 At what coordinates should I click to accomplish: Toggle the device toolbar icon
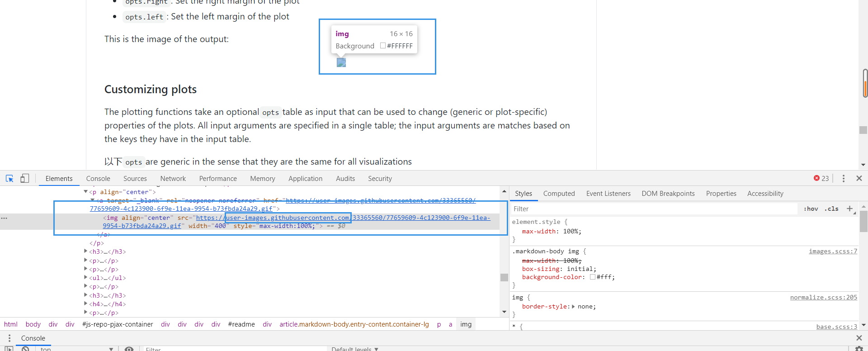tap(25, 179)
